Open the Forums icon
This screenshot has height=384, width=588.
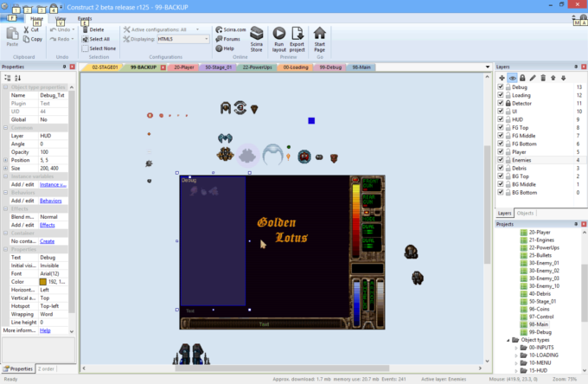click(219, 39)
